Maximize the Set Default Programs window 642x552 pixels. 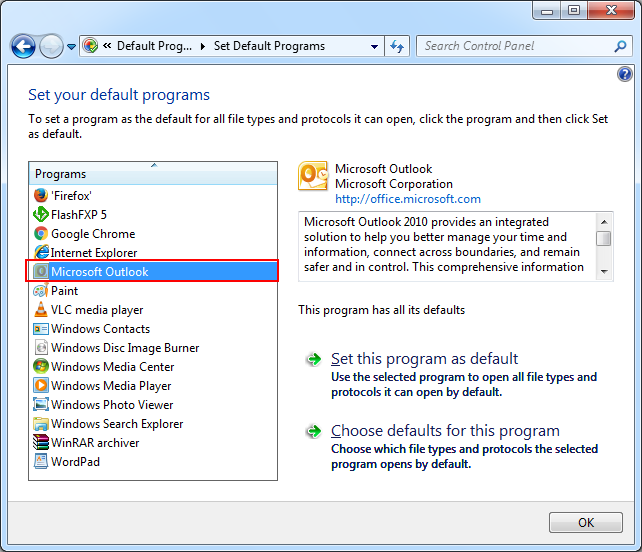point(574,11)
